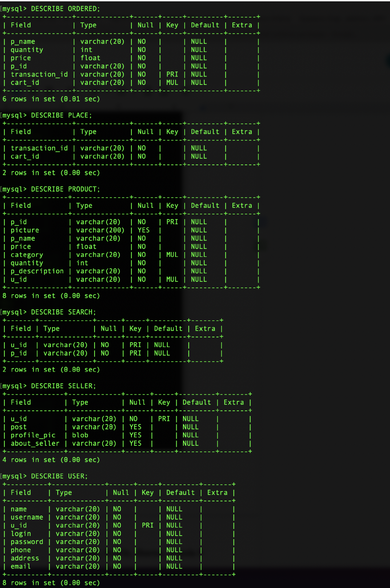Click 'PRI' key in ORDERED transaction_id row
This screenshot has height=588, width=390.
[x=172, y=74]
